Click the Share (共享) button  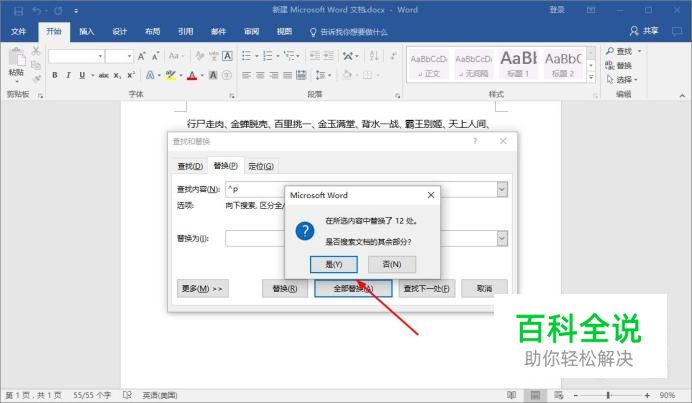644,31
